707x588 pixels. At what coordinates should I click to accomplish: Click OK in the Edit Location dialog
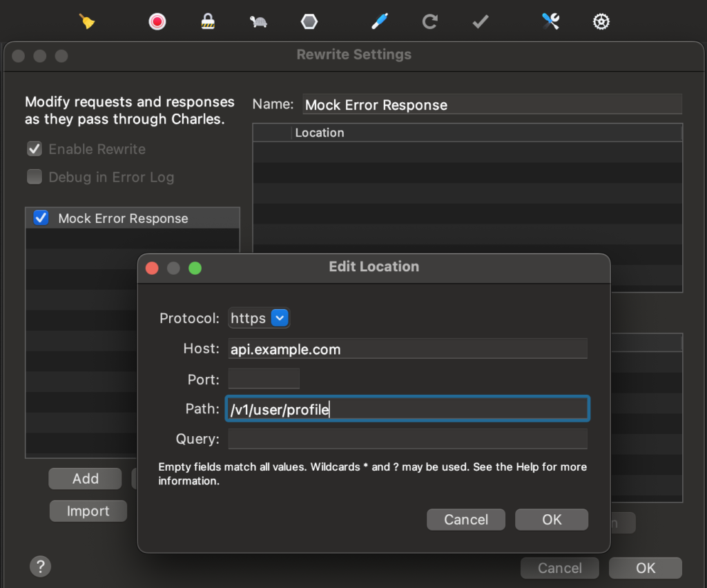pos(551,520)
